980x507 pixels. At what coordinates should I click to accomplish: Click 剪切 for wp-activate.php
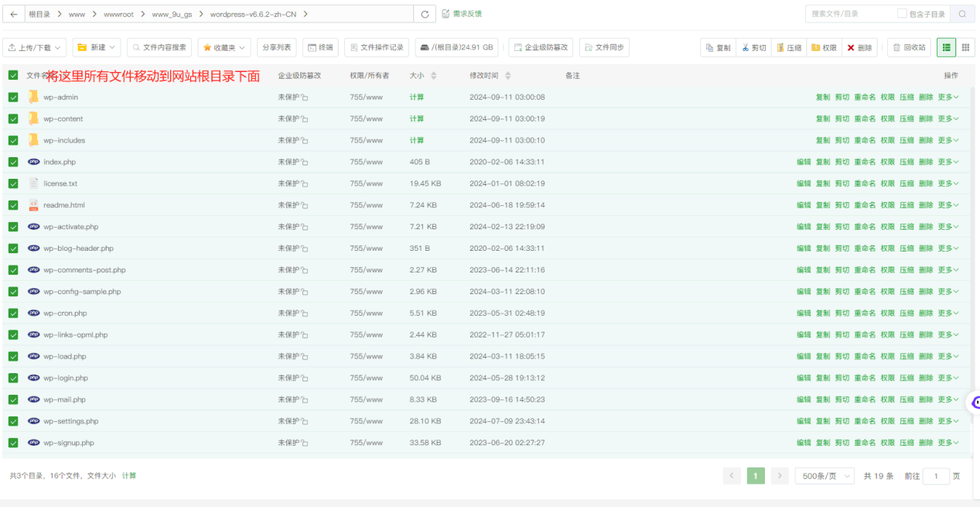[842, 227]
